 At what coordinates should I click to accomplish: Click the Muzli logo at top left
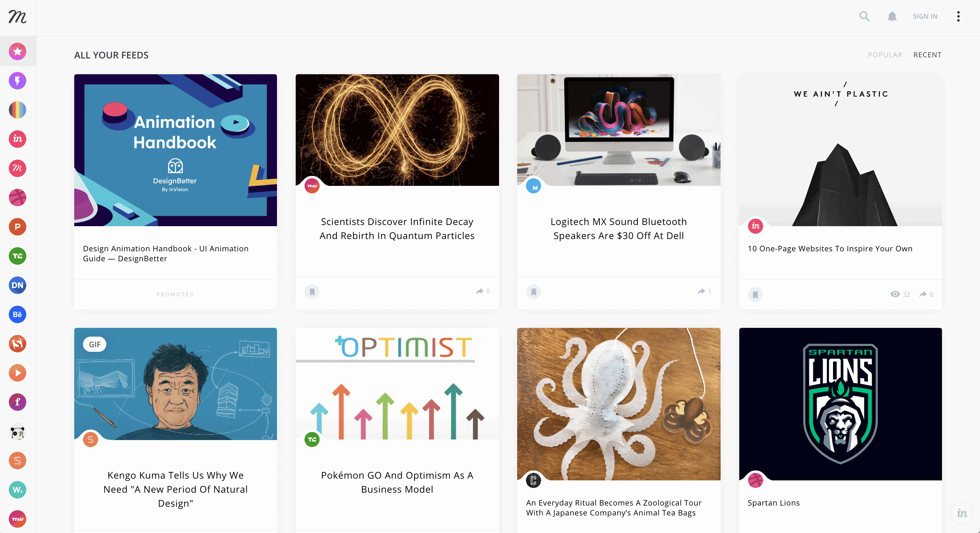[18, 17]
